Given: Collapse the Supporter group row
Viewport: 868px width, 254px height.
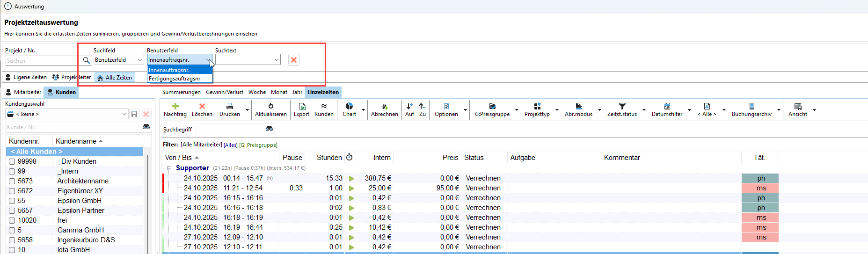Looking at the screenshot, I should (x=169, y=168).
